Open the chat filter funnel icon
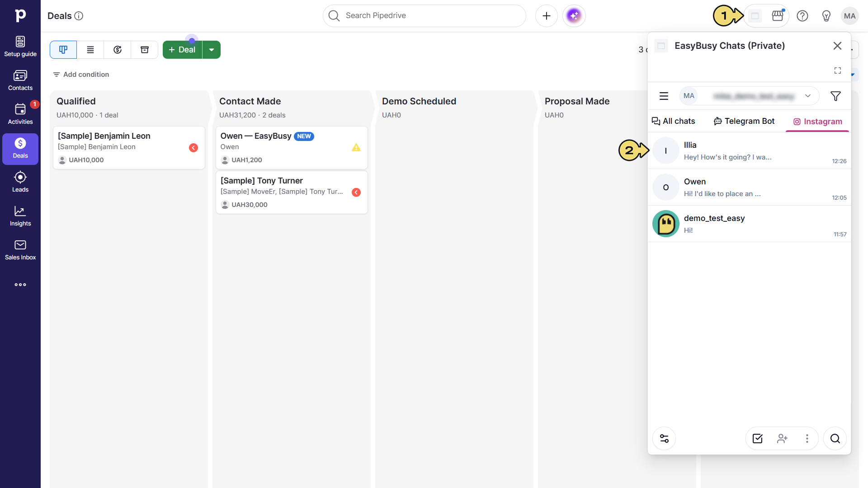The height and width of the screenshot is (488, 868). point(835,96)
